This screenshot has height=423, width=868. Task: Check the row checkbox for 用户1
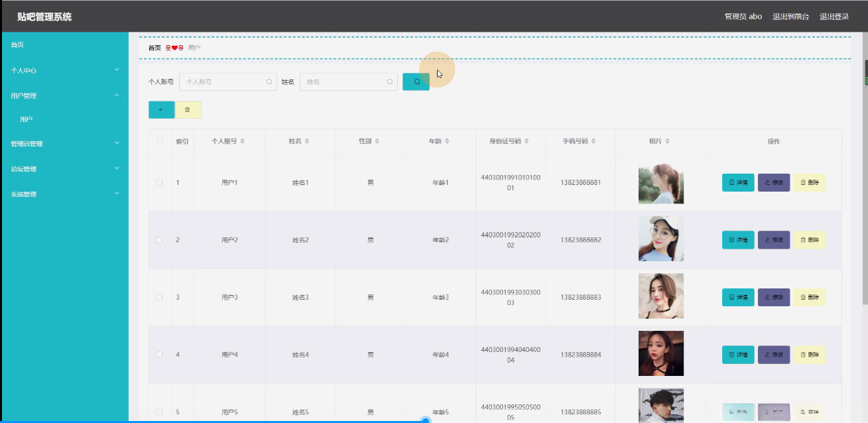coord(158,182)
